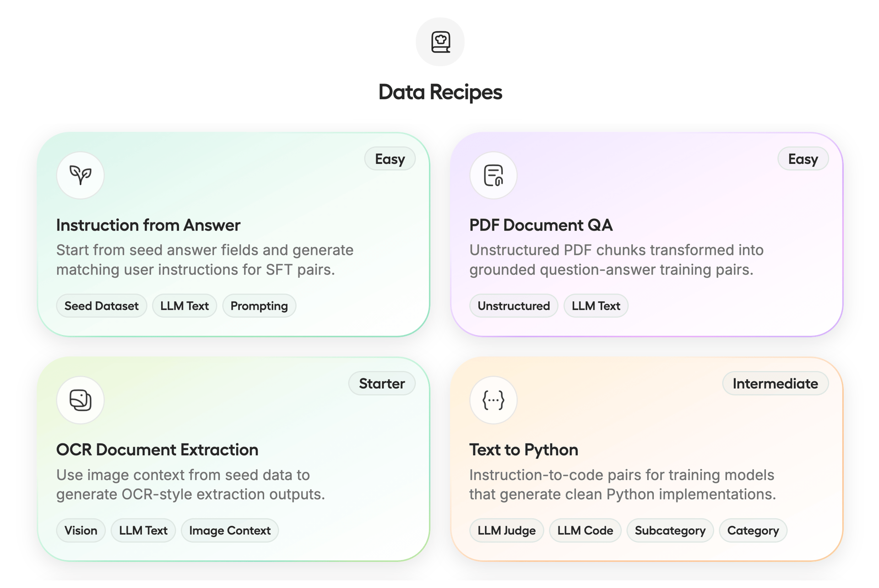Click the Intermediate badge on Text to Python
The height and width of the screenshot is (588, 879).
coord(775,383)
